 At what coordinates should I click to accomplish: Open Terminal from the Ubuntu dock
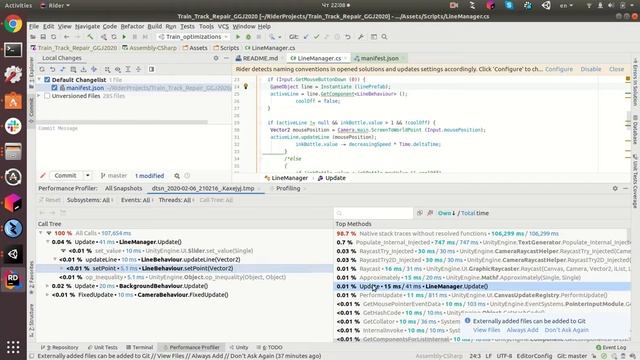click(13, 50)
